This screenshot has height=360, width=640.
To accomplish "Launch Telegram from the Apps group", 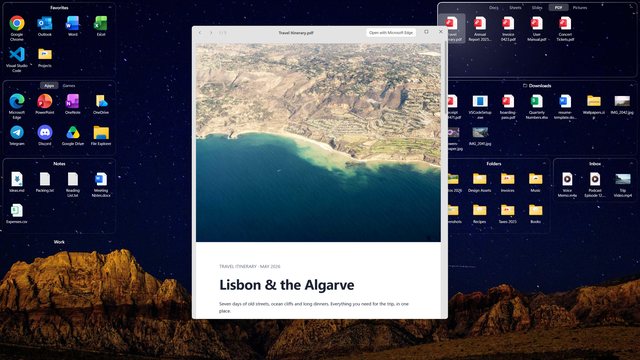I will click(x=17, y=133).
